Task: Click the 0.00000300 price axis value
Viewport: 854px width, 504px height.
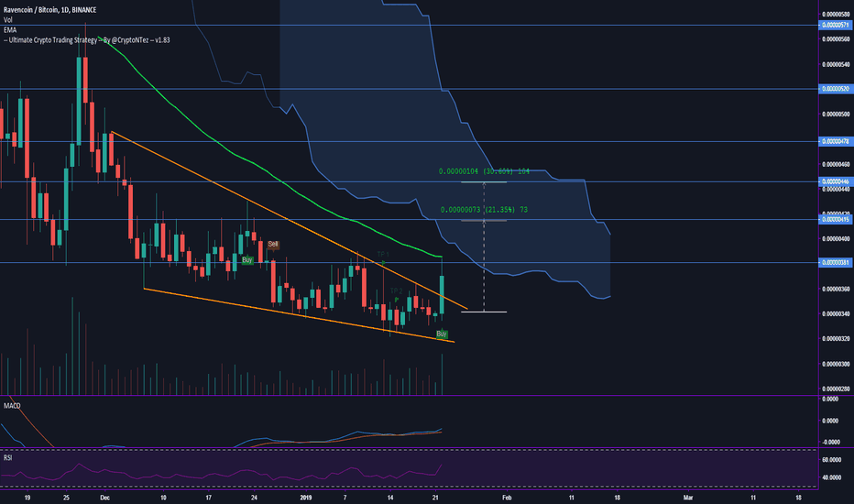Action: (x=836, y=364)
